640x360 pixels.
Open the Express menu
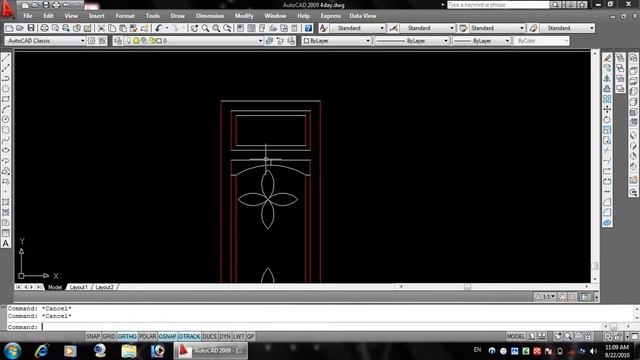click(x=331, y=16)
